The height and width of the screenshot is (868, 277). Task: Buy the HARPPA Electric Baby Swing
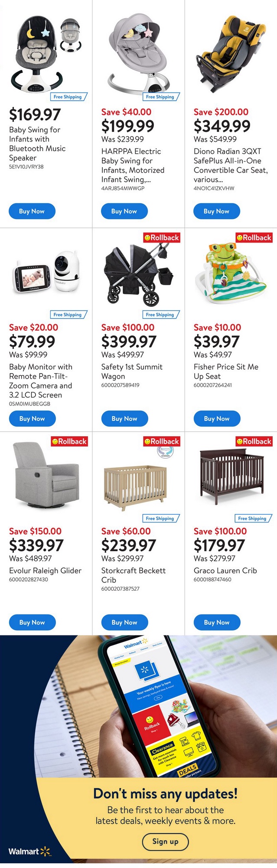coord(124,211)
